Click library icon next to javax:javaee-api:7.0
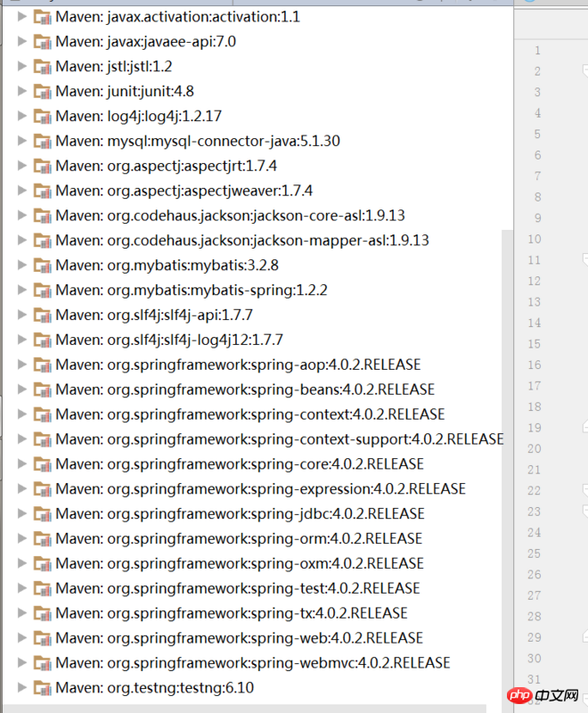Viewport: 588px width, 713px height. tap(42, 42)
